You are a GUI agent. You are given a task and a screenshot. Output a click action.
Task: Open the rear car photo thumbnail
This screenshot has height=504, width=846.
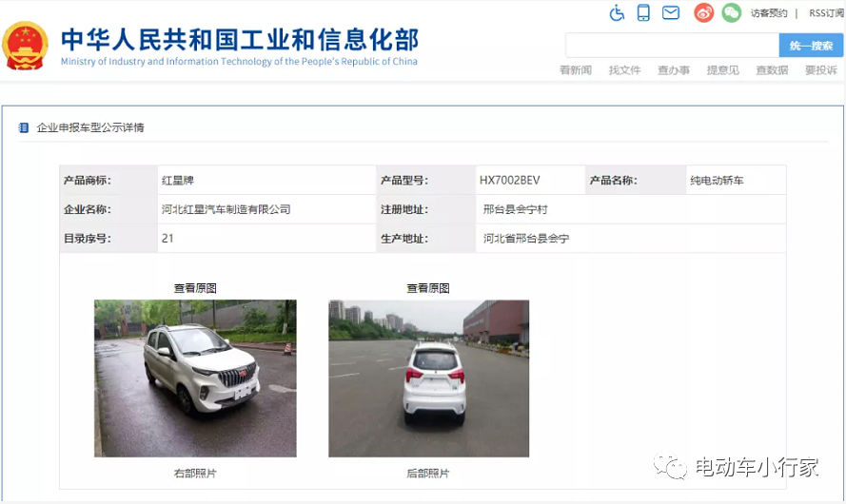[x=429, y=378]
